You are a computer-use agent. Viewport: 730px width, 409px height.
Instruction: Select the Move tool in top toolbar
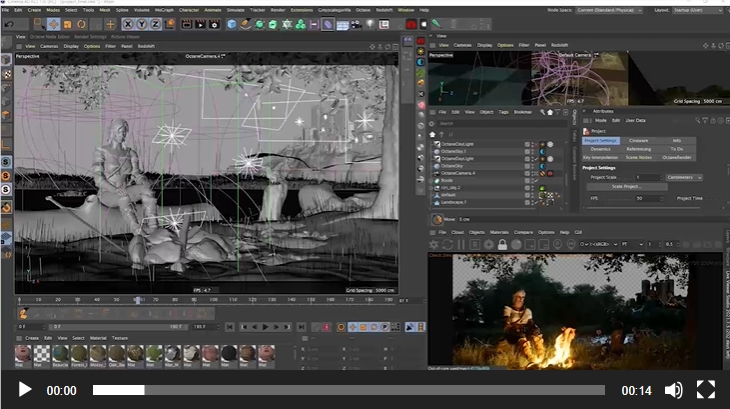(x=54, y=24)
